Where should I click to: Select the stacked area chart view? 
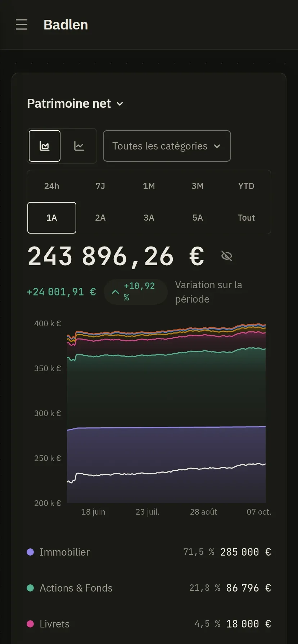tap(45, 146)
